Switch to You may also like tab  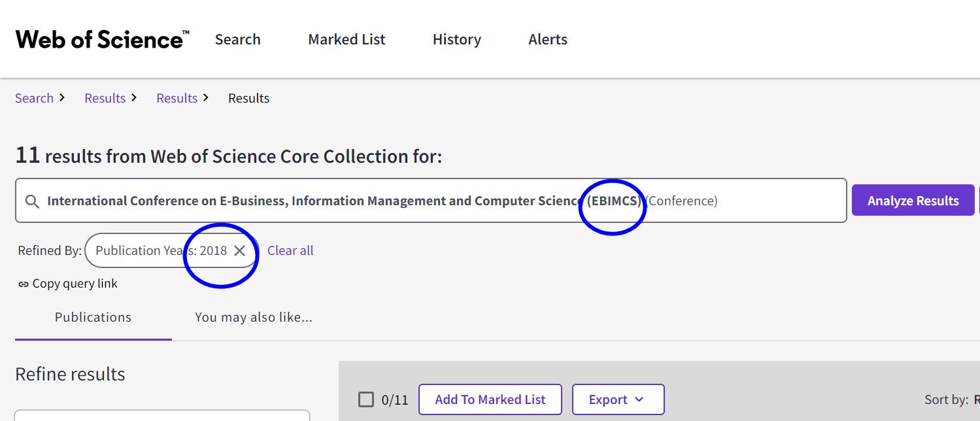254,317
